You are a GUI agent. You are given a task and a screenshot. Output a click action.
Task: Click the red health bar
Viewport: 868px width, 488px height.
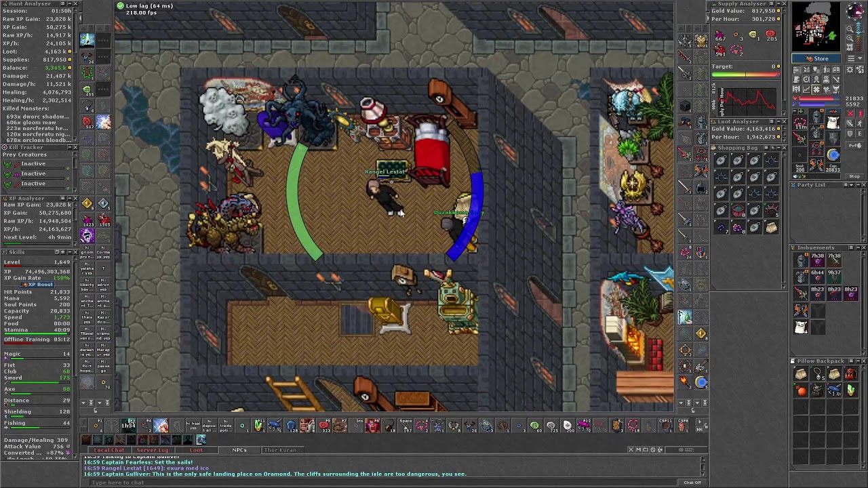[x=819, y=98]
